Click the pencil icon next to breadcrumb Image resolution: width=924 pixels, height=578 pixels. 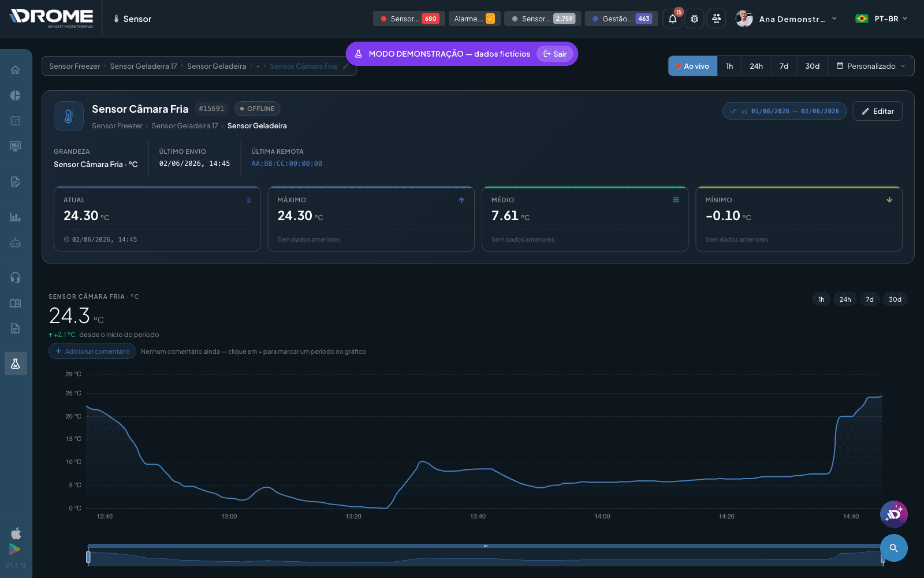coord(346,66)
